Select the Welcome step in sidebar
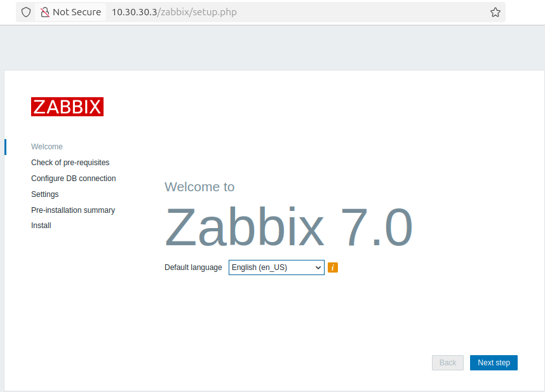Image resolution: width=545 pixels, height=392 pixels. coord(47,147)
